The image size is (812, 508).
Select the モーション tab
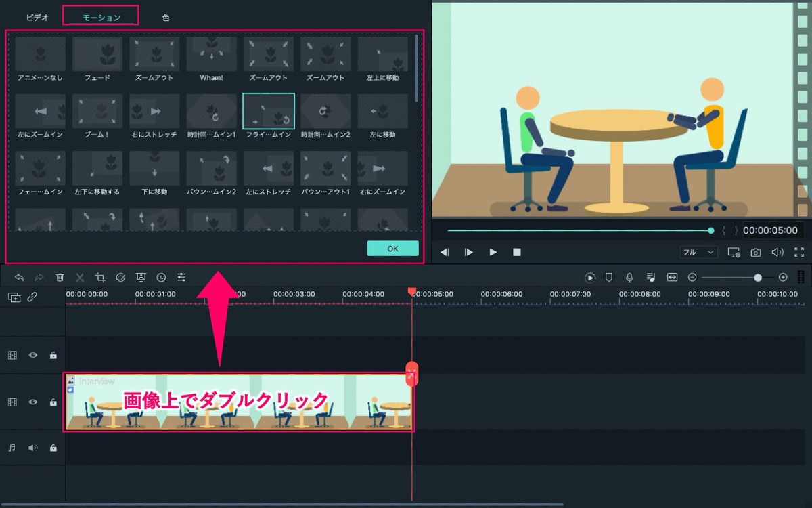pyautogui.click(x=101, y=18)
